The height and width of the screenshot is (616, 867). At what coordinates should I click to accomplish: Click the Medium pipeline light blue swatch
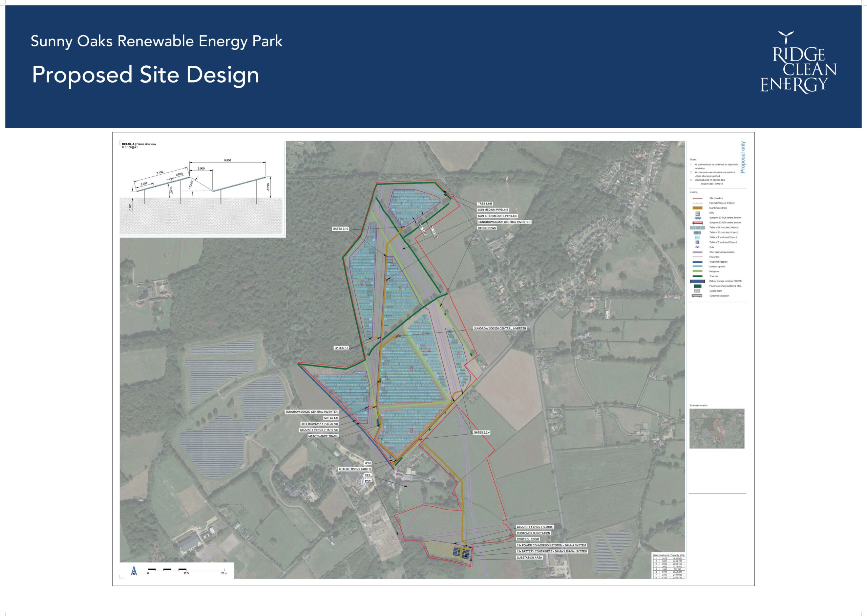pyautogui.click(x=698, y=266)
